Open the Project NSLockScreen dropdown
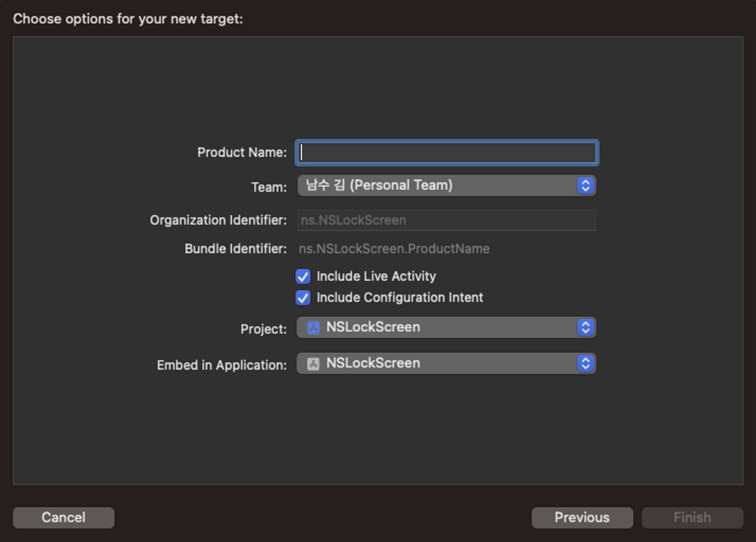 [x=446, y=327]
